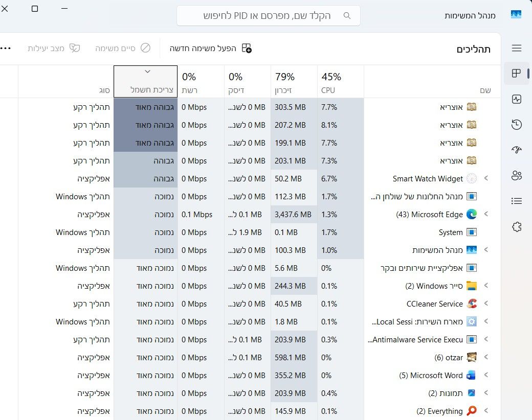Expand the Smart Watch Widget process group

pos(486,178)
